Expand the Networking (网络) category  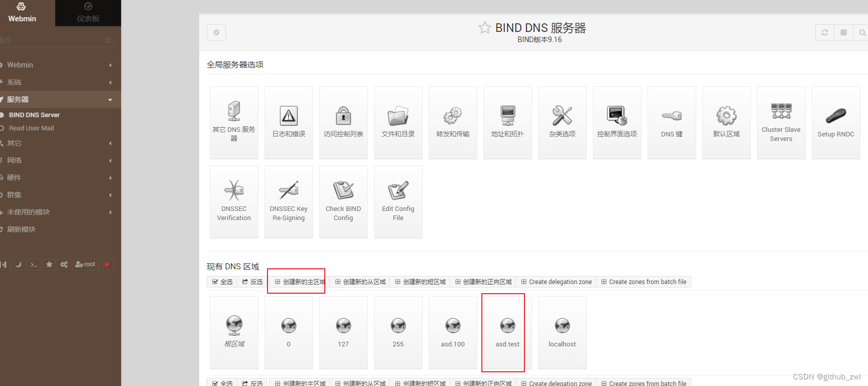click(60, 160)
